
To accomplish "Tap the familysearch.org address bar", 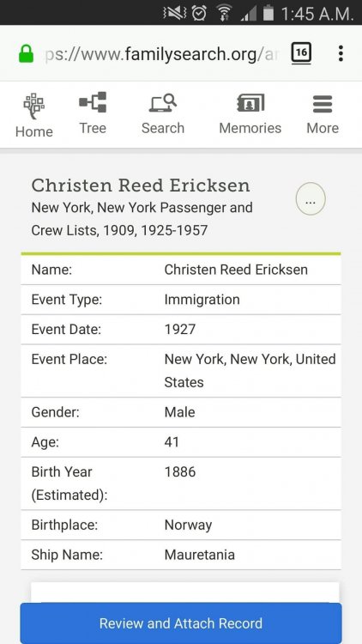I will point(160,54).
